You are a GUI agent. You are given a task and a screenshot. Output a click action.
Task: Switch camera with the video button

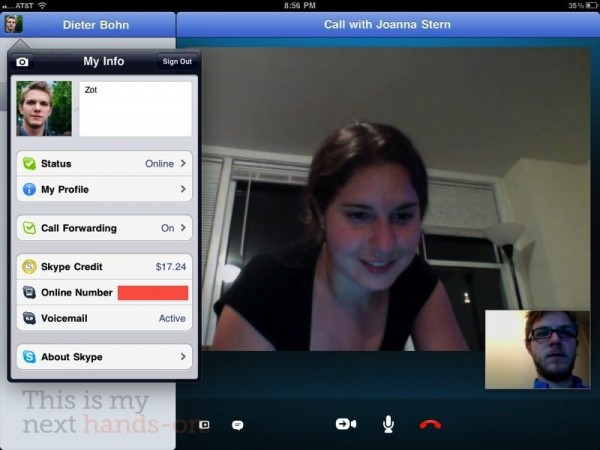pyautogui.click(x=346, y=424)
